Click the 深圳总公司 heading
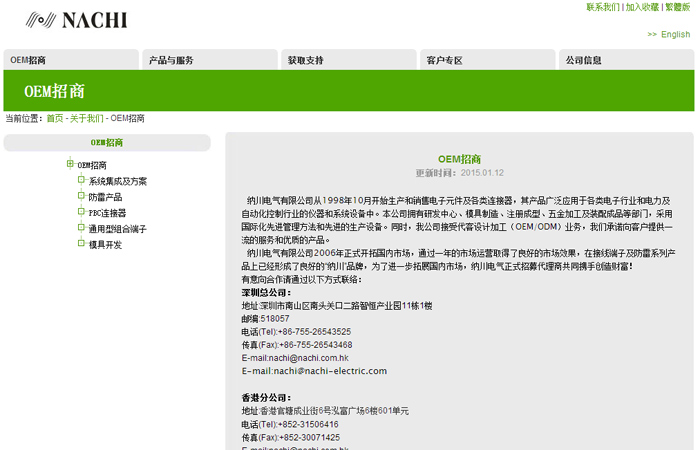700x450 pixels. 266,293
